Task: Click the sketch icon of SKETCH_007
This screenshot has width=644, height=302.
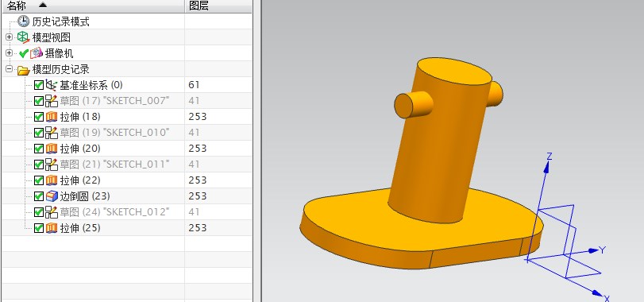Action: 52,101
